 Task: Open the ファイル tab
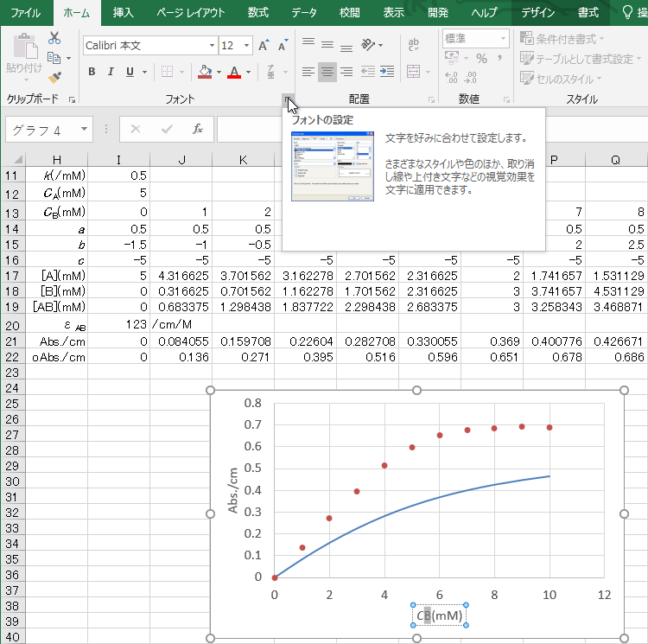pos(26,12)
